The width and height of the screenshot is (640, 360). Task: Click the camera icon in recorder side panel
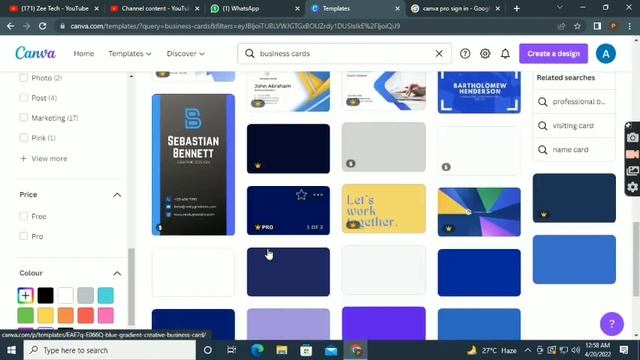(x=632, y=138)
